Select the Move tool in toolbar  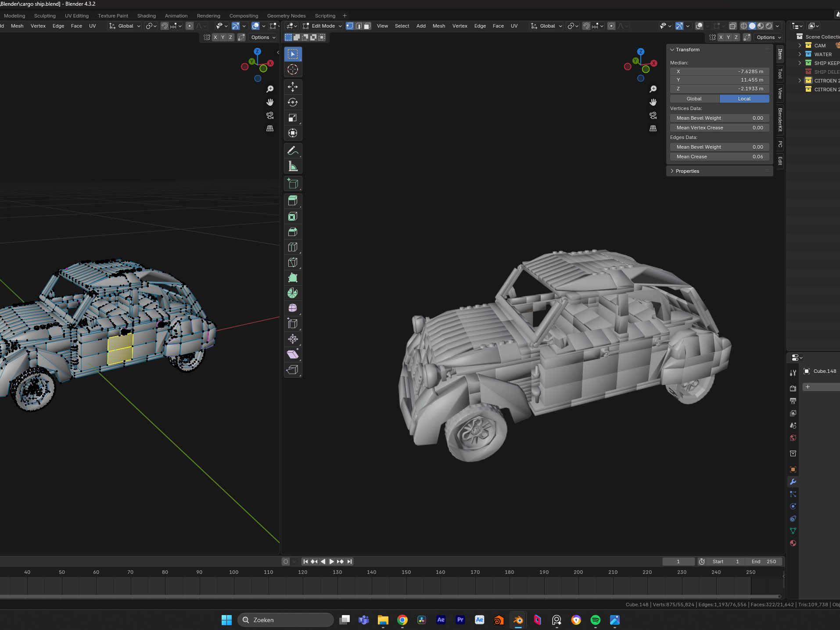pos(293,87)
